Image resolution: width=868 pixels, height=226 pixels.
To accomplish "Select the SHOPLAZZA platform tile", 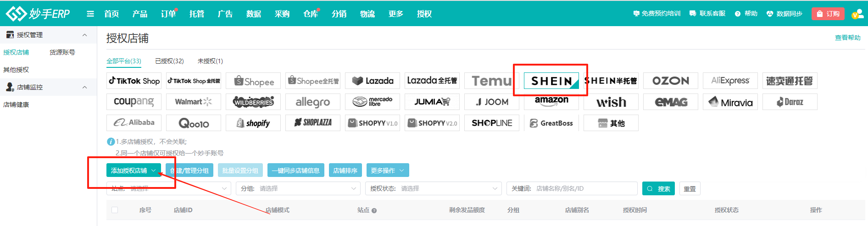I will [313, 123].
